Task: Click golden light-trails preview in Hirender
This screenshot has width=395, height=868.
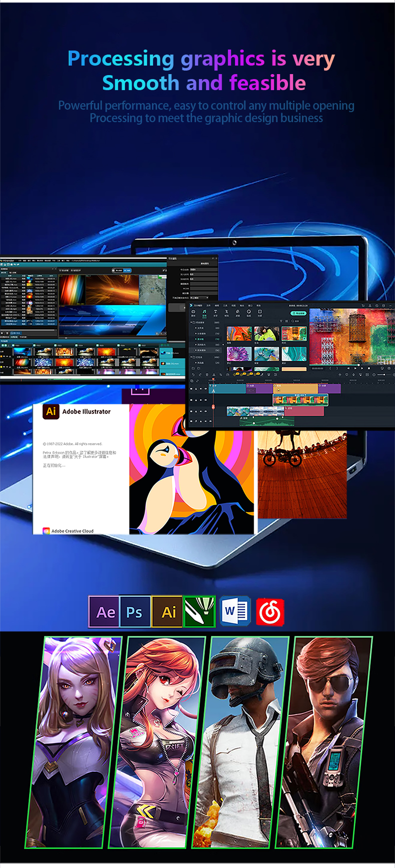Action: coord(112,289)
